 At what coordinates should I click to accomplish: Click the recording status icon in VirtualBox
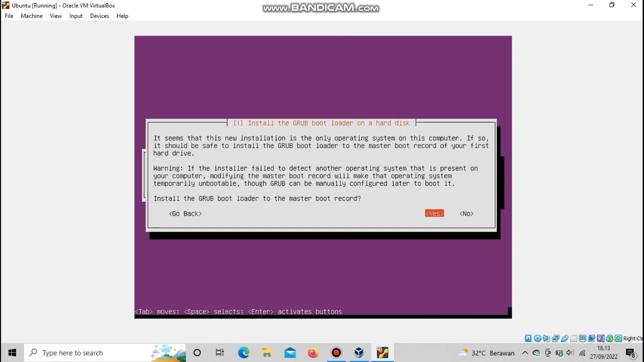point(592,338)
